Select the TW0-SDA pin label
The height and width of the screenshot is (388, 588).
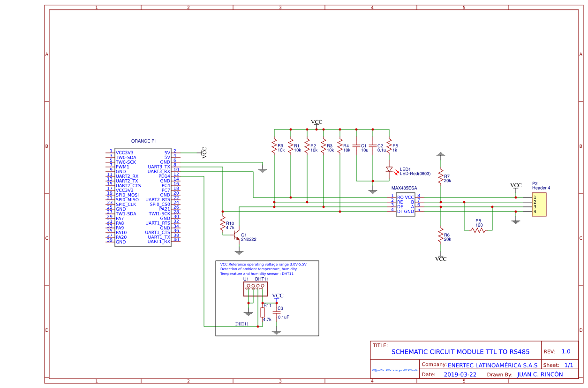tap(126, 157)
